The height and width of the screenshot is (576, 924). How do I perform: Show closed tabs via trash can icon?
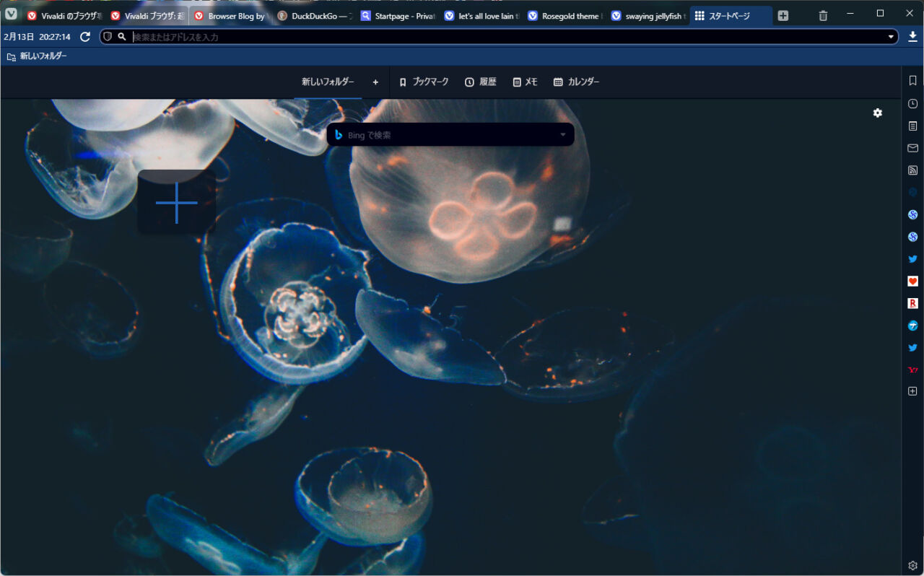[824, 16]
